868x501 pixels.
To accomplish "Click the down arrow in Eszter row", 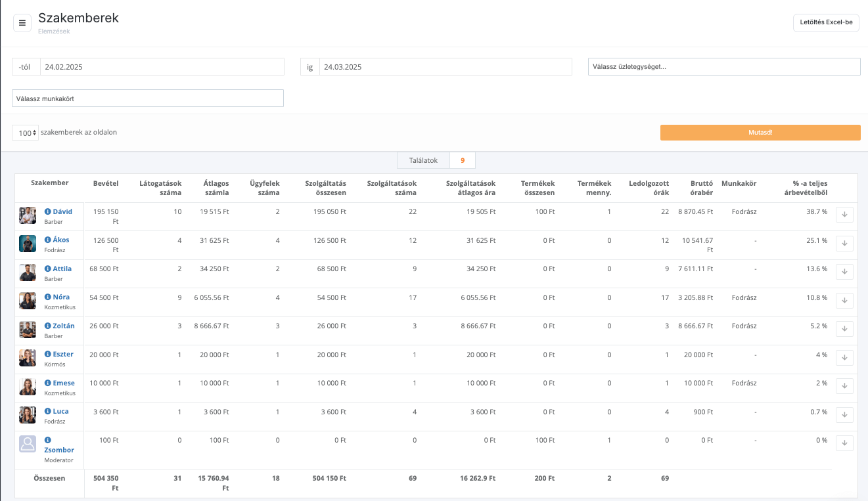I will [x=844, y=358].
